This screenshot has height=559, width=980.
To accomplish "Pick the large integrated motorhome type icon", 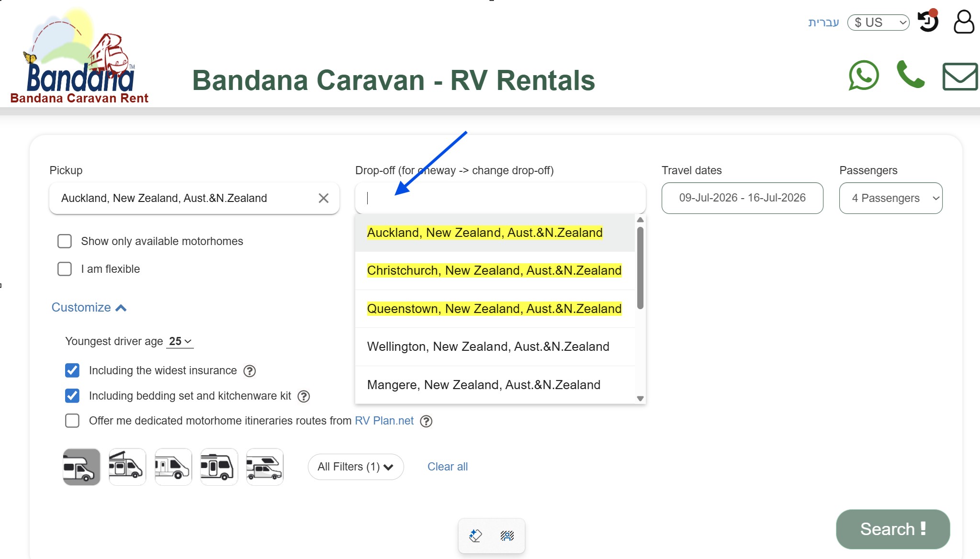I will coord(219,467).
